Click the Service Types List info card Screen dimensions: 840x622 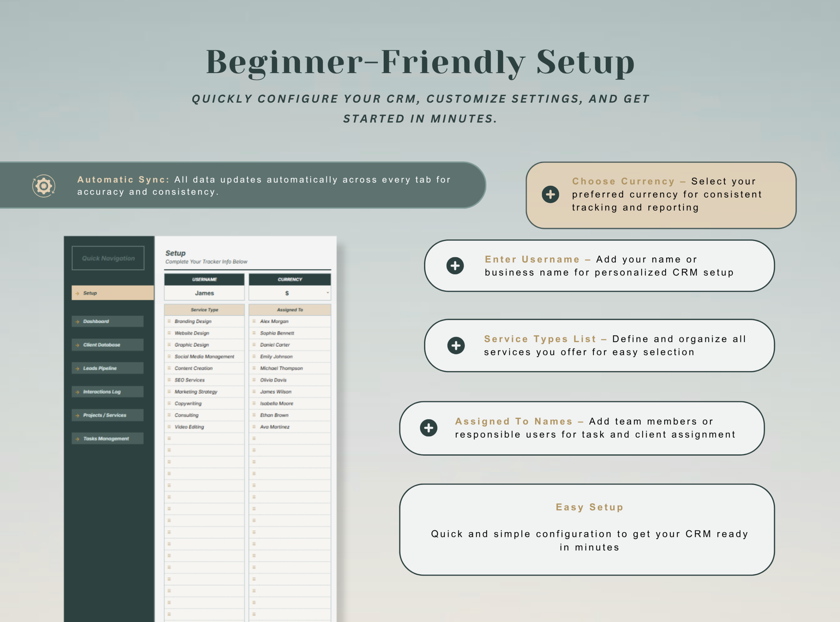pyautogui.click(x=599, y=345)
